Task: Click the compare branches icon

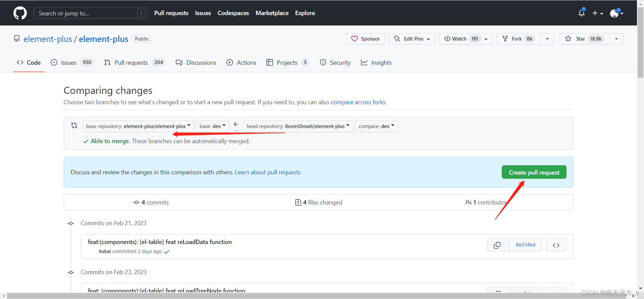Action: (x=74, y=125)
